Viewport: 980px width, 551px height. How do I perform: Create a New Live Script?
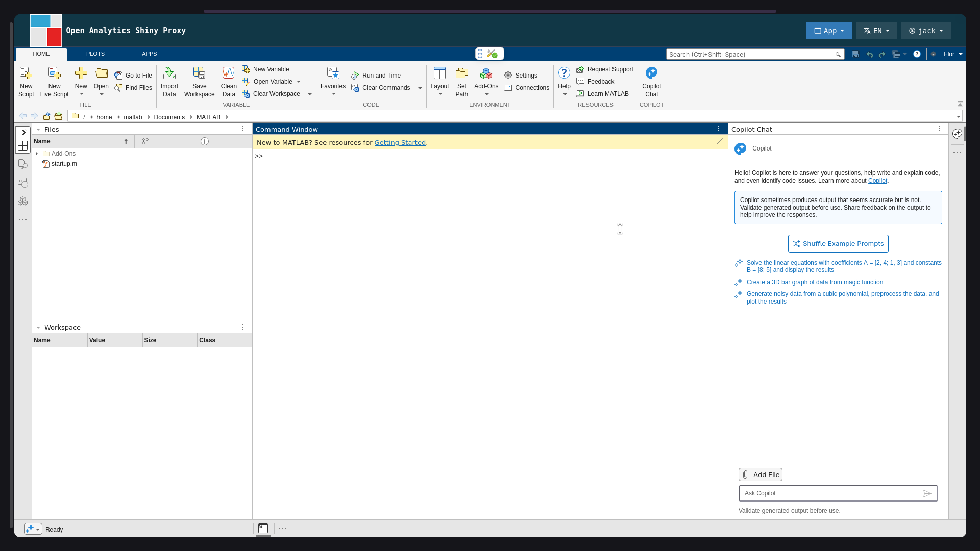(54, 82)
